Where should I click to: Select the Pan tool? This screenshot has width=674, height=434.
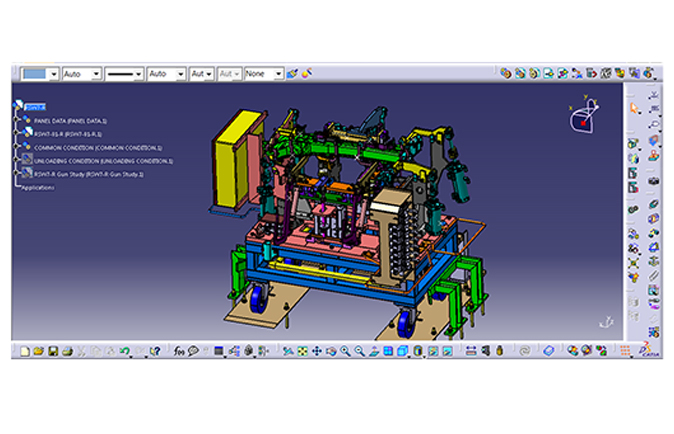pyautogui.click(x=317, y=351)
